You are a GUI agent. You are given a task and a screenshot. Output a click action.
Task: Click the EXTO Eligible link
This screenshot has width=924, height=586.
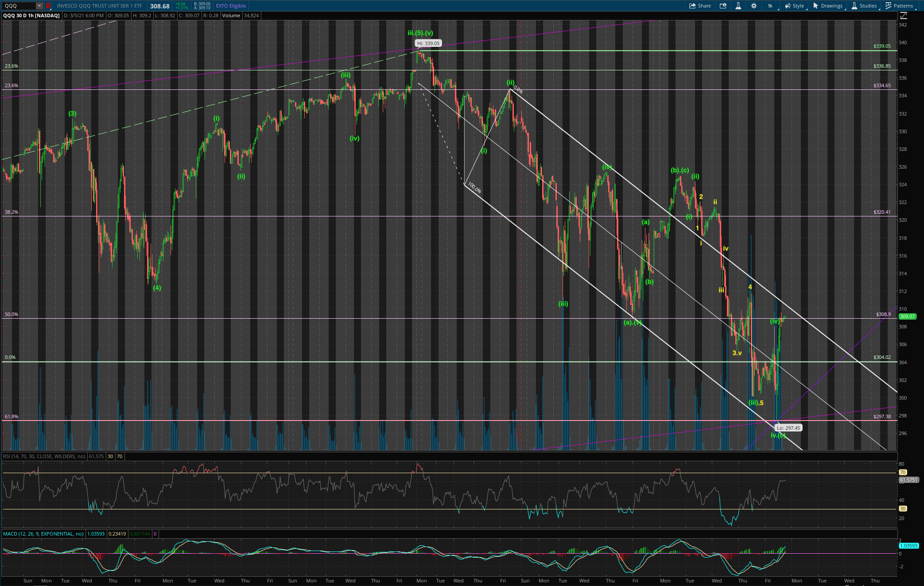(x=231, y=6)
